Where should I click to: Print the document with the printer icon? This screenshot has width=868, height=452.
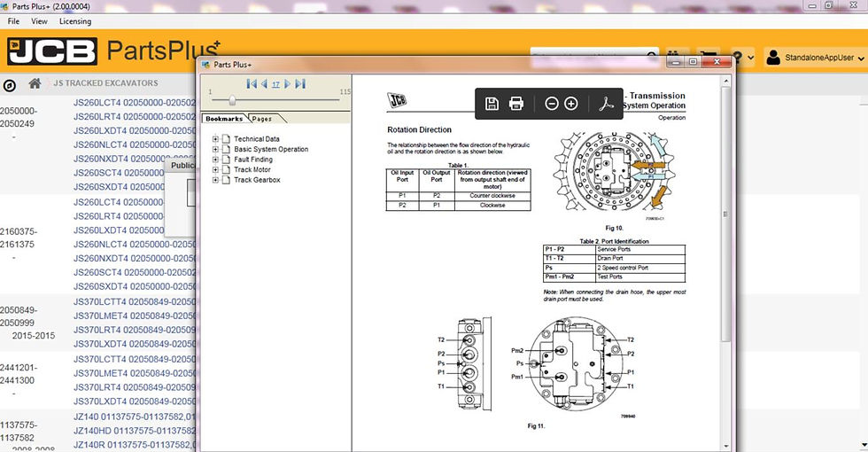point(515,103)
